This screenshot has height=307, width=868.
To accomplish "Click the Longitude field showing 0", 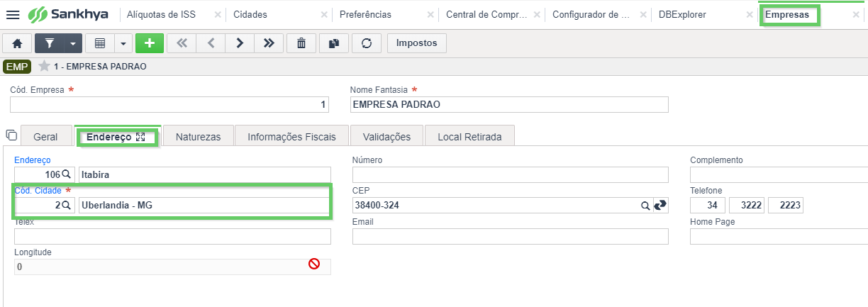I will tap(172, 267).
